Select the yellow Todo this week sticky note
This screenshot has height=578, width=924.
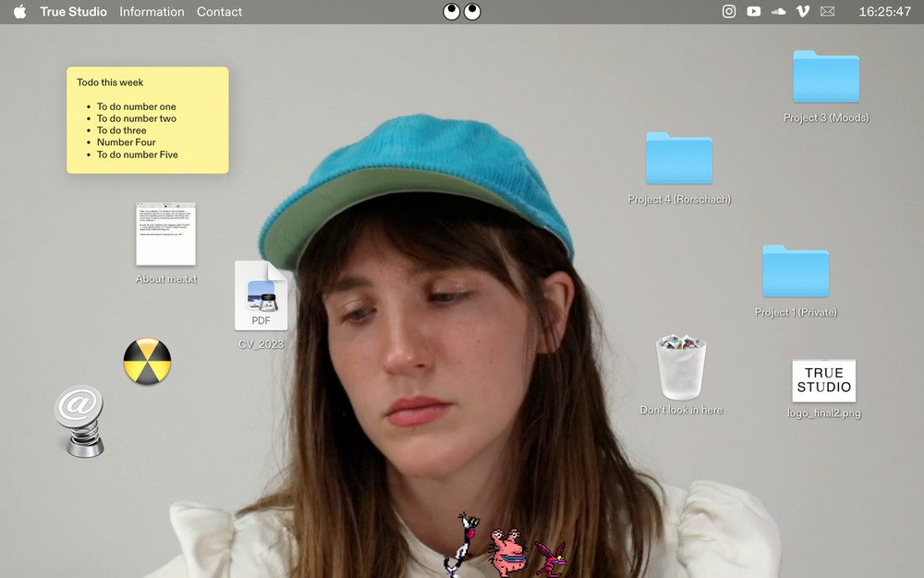pyautogui.click(x=147, y=119)
